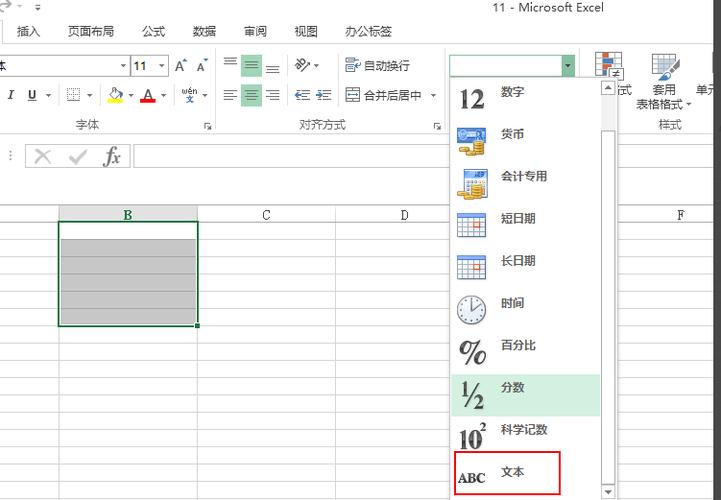Align text left
The width and height of the screenshot is (721, 500).
[230, 95]
